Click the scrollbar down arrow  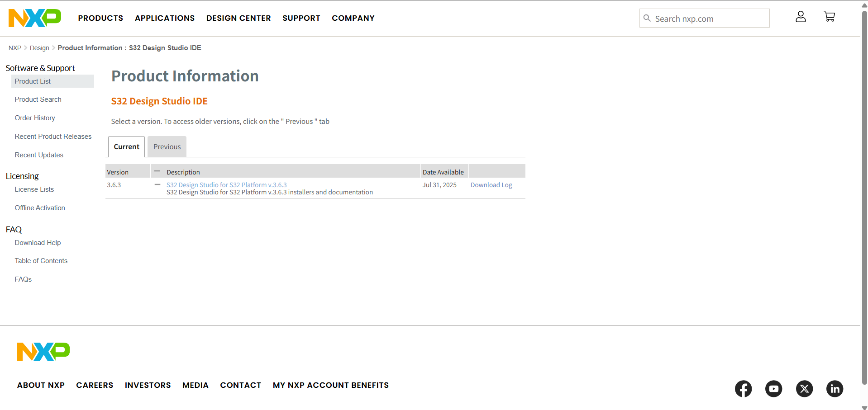864,407
